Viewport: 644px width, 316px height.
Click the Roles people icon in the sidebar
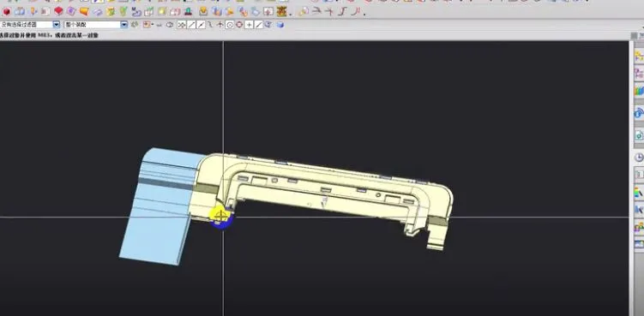639,227
